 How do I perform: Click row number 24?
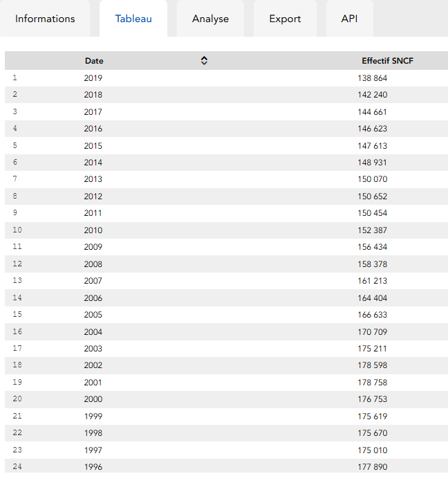point(18,466)
